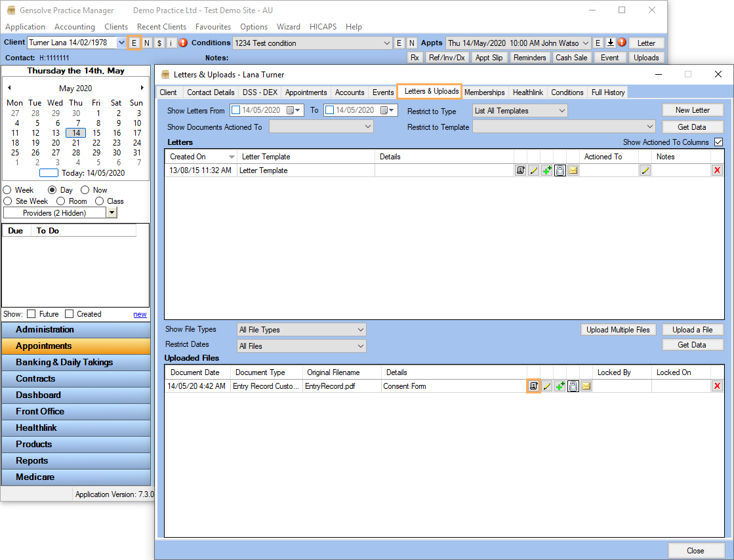
Task: Click the New Letter button
Action: pos(692,110)
